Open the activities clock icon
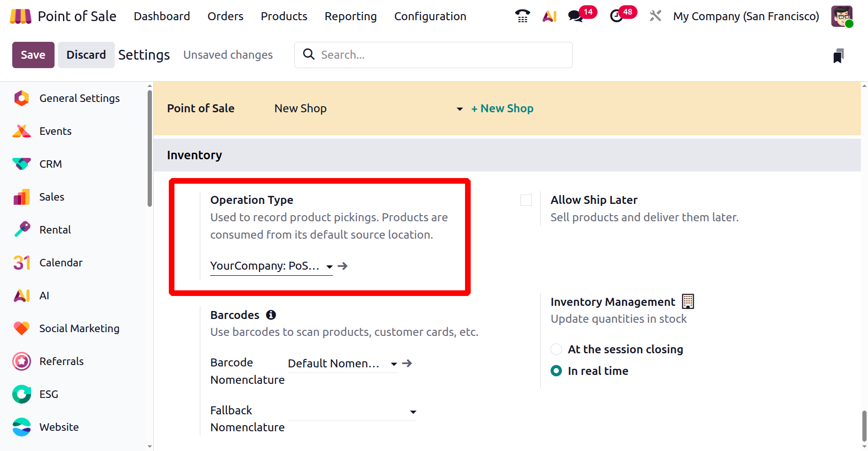 616,16
